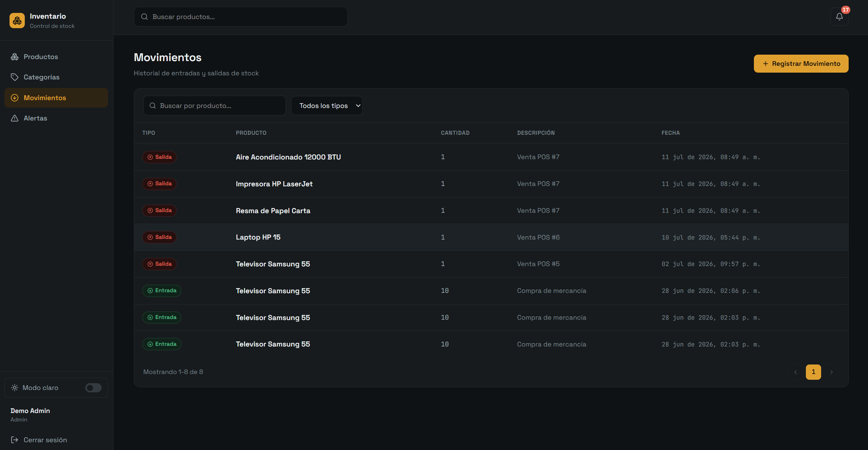Click the Categorías tag icon

(x=15, y=77)
